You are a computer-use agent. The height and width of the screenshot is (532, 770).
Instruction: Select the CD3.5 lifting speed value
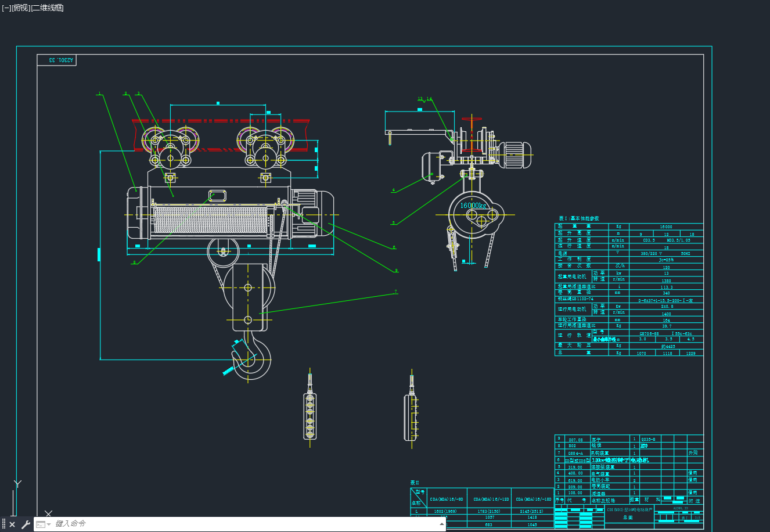(x=649, y=240)
